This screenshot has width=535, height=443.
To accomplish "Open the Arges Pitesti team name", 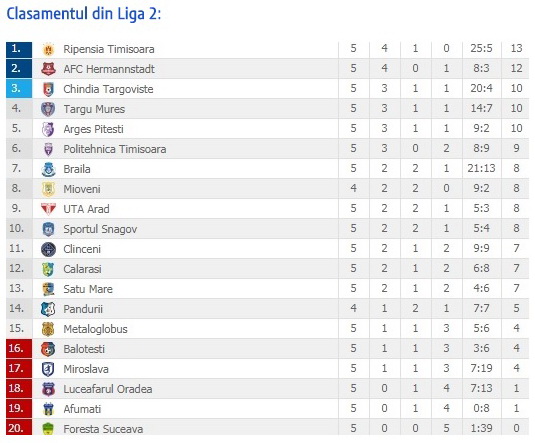I will 93,129.
